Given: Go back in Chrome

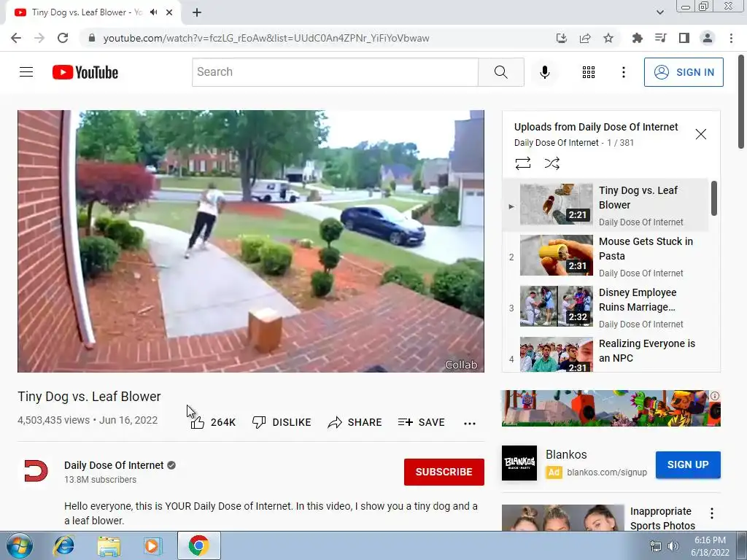Looking at the screenshot, I should [16, 38].
